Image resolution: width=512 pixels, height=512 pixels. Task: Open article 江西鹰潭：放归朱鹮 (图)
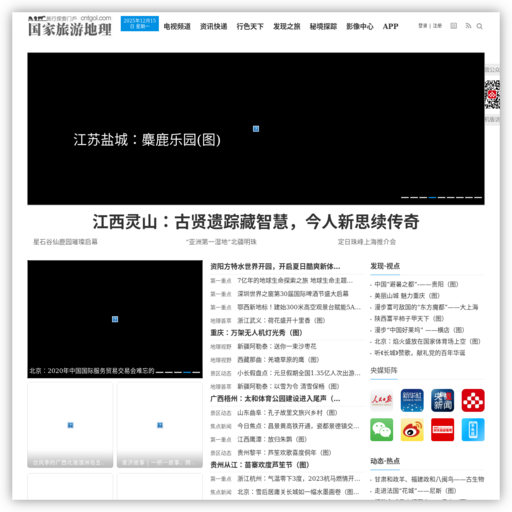pos(272,439)
